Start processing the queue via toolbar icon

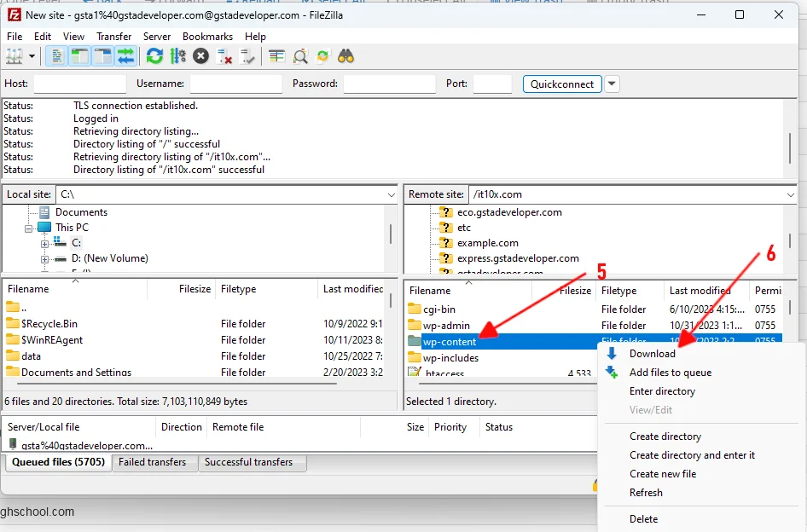pyautogui.click(x=177, y=56)
